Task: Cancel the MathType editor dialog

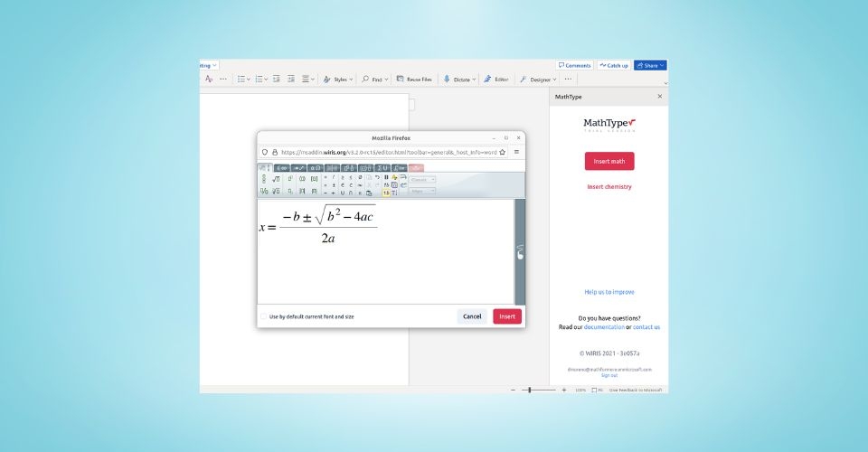Action: (x=472, y=316)
